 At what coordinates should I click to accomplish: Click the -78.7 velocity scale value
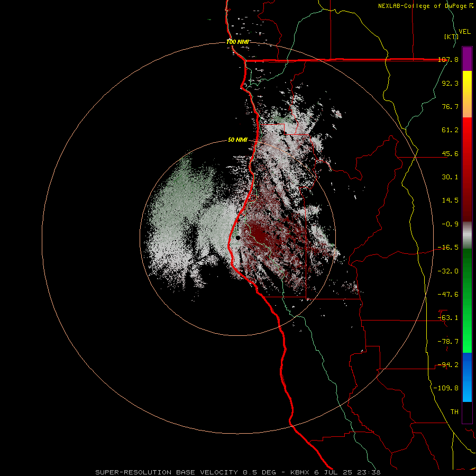click(x=448, y=342)
